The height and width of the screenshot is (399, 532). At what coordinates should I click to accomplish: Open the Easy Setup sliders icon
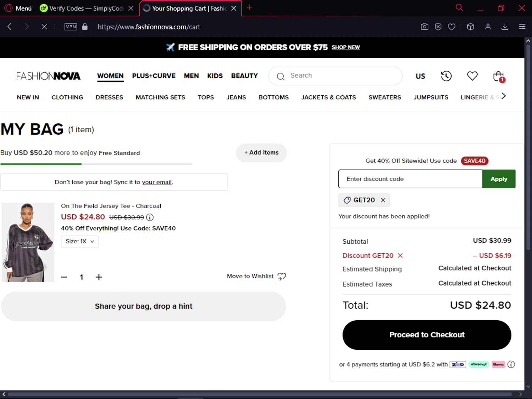tap(522, 27)
